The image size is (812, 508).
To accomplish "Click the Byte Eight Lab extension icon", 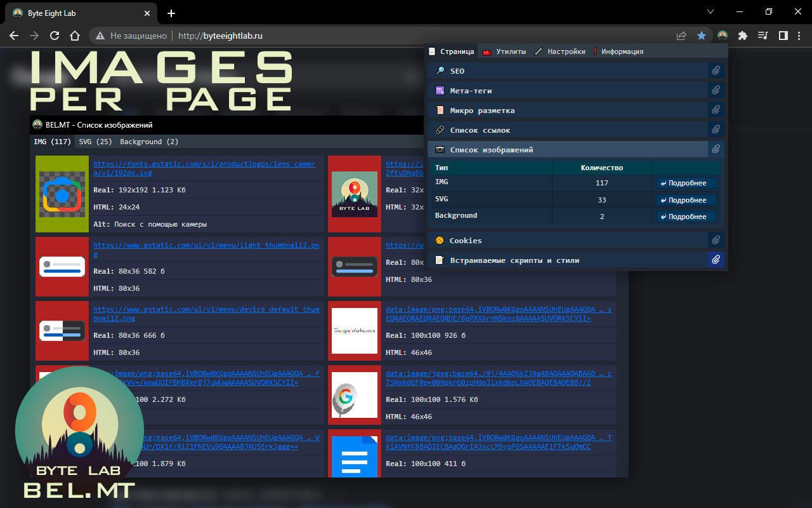I will coord(722,36).
